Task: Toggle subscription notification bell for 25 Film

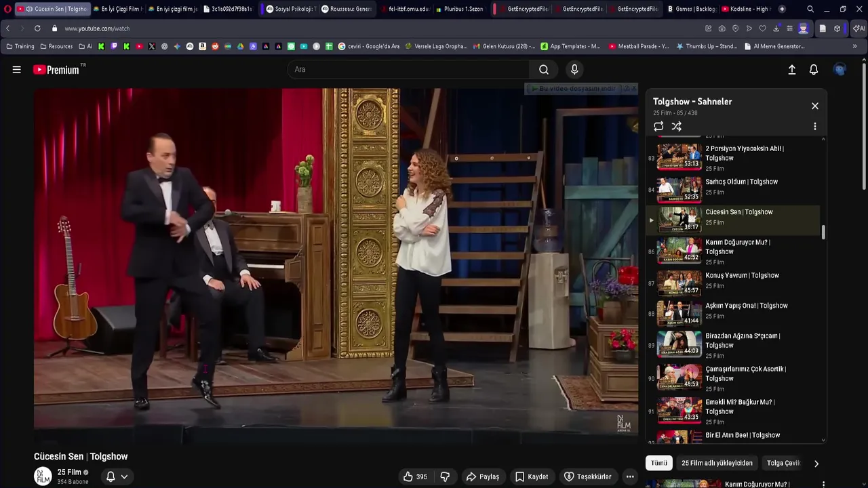Action: click(x=111, y=476)
